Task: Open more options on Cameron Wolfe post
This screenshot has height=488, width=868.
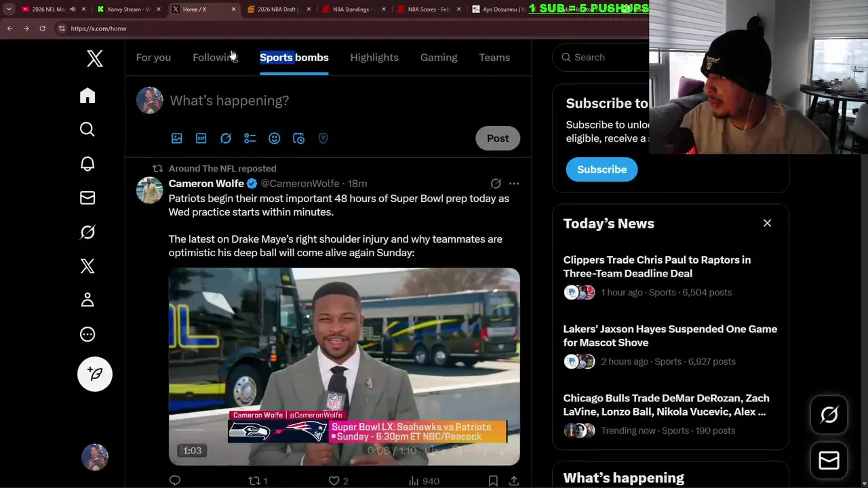Action: click(x=514, y=184)
